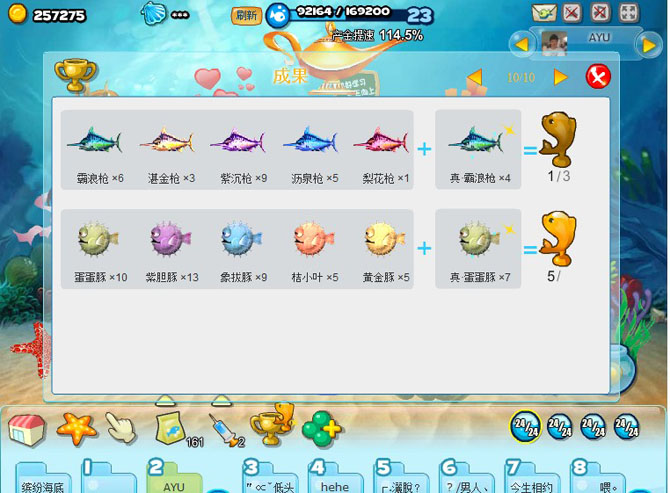The width and height of the screenshot is (670, 493).
Task: Open friend tab 7 今生相约
Action: 532,477
